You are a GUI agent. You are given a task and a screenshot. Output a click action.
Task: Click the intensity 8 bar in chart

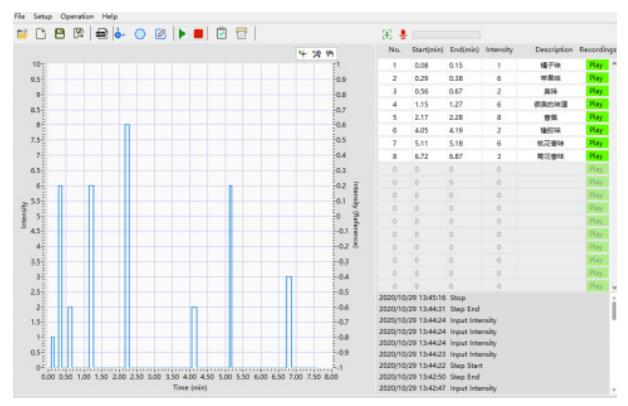[127, 246]
